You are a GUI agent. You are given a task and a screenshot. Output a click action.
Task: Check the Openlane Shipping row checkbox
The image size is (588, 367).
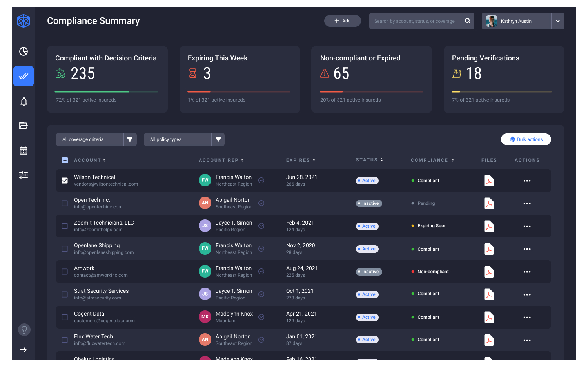coord(65,249)
